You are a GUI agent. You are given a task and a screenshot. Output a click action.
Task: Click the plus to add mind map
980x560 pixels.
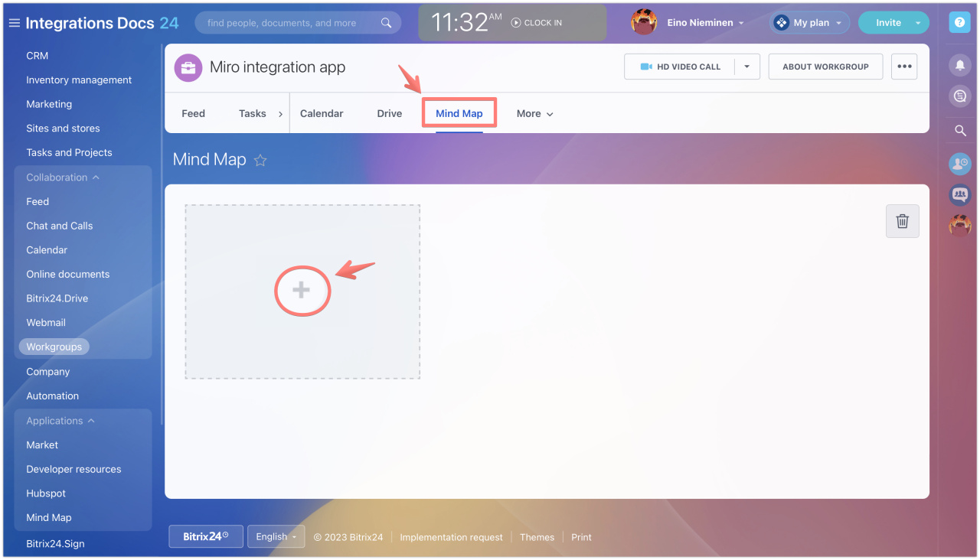302,290
